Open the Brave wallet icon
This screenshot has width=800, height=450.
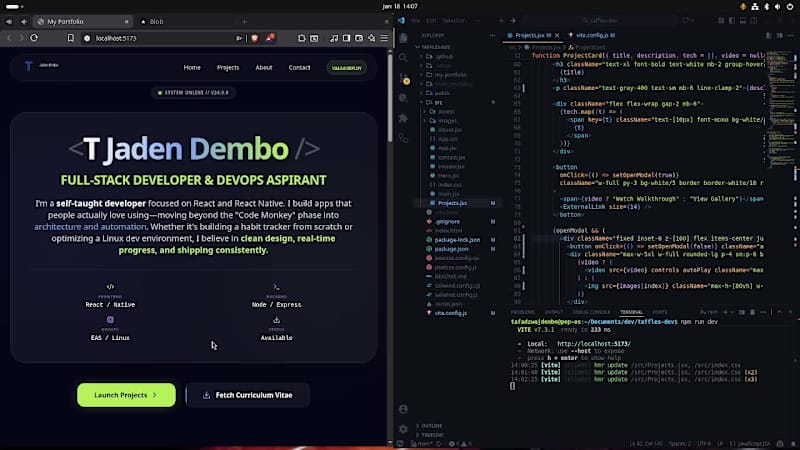(x=359, y=38)
